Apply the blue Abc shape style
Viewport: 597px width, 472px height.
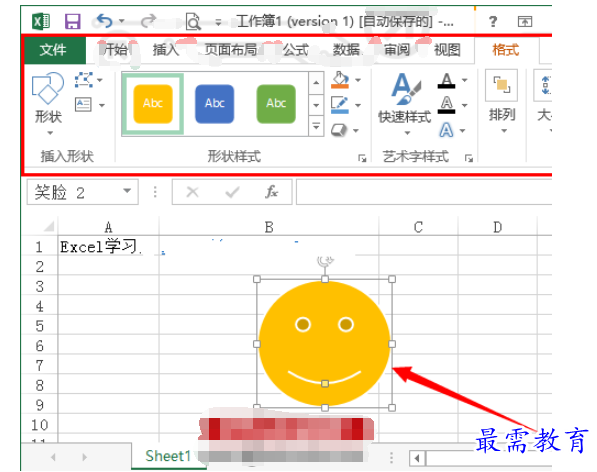pyautogui.click(x=214, y=104)
